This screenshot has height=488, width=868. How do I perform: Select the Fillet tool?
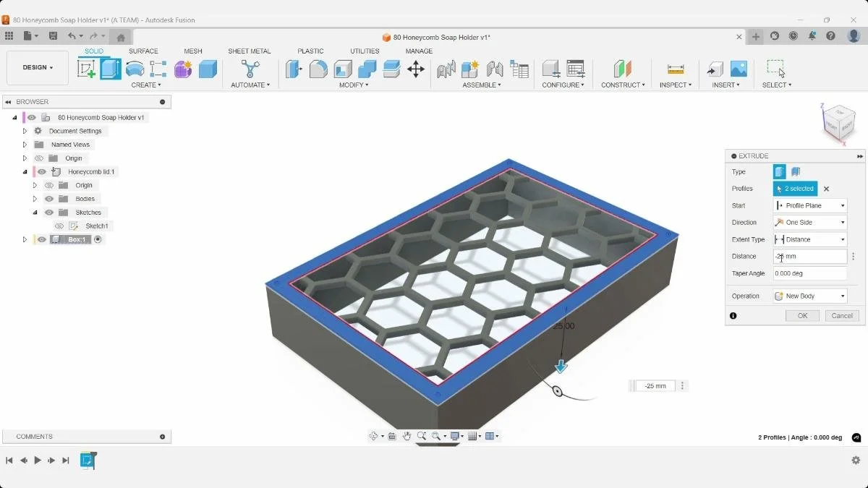point(318,69)
